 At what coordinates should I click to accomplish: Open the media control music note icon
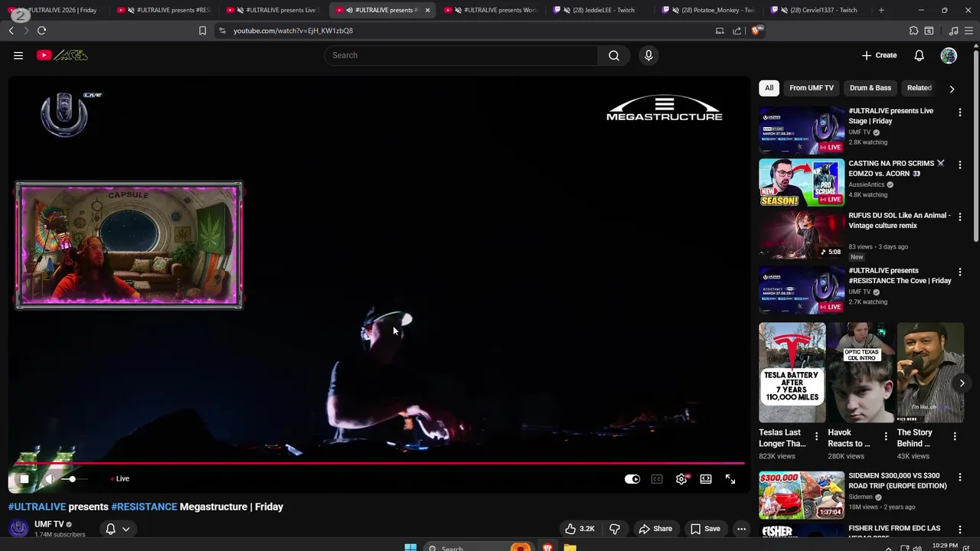[953, 31]
